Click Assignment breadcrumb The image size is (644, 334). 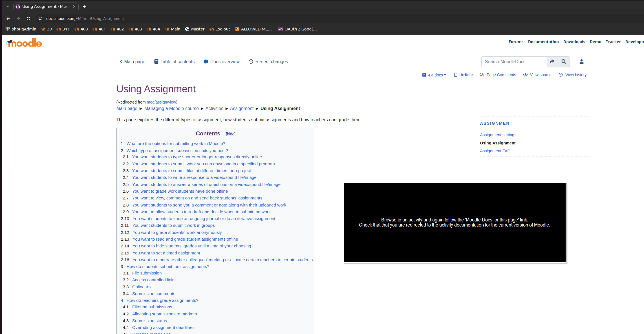tap(242, 109)
